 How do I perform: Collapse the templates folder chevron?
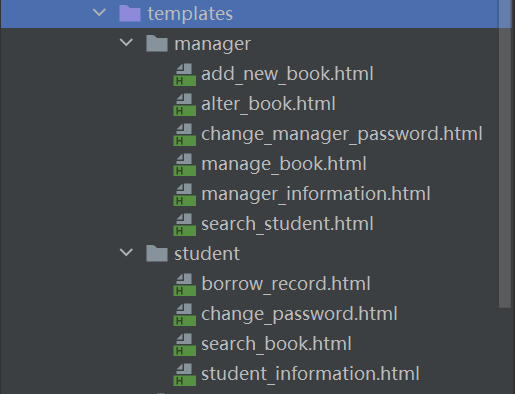point(99,13)
